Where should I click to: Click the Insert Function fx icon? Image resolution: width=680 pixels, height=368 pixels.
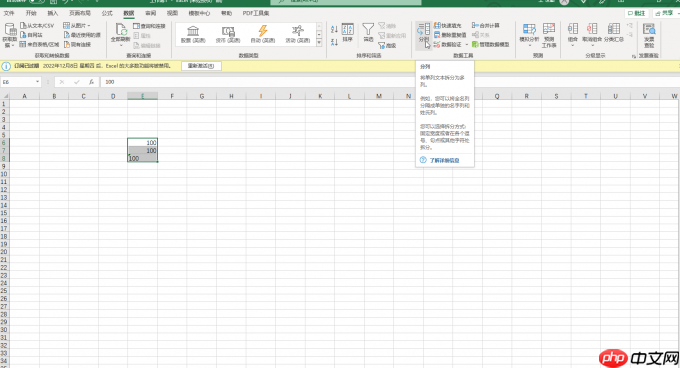[x=91, y=82]
